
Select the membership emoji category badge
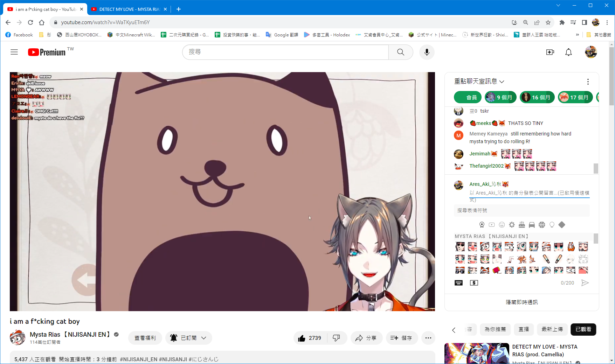482,225
